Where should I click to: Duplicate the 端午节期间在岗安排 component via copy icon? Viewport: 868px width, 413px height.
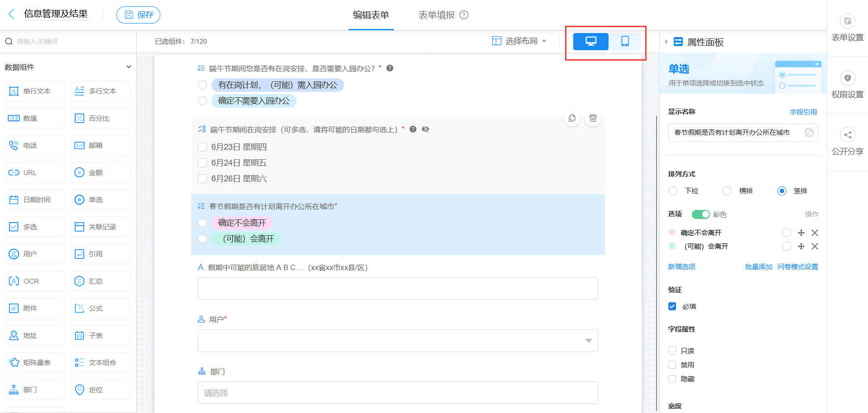tap(572, 118)
